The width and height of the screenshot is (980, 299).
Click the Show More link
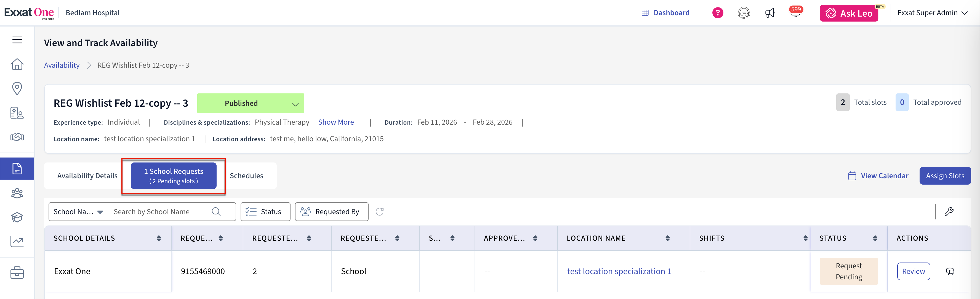pyautogui.click(x=336, y=122)
